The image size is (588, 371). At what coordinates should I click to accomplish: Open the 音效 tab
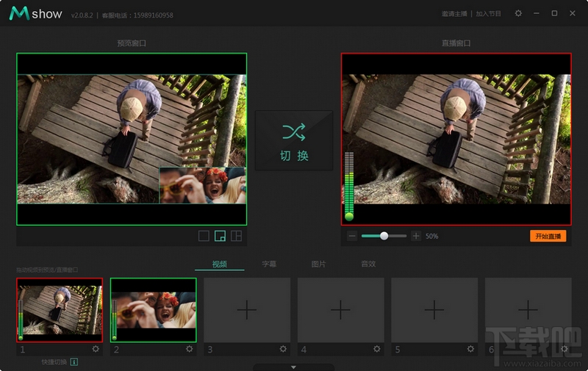click(367, 264)
